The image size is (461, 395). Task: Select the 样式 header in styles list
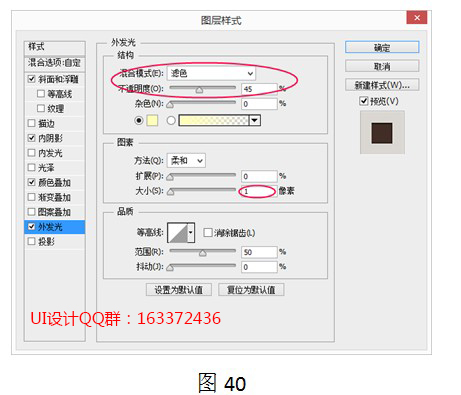click(55, 47)
